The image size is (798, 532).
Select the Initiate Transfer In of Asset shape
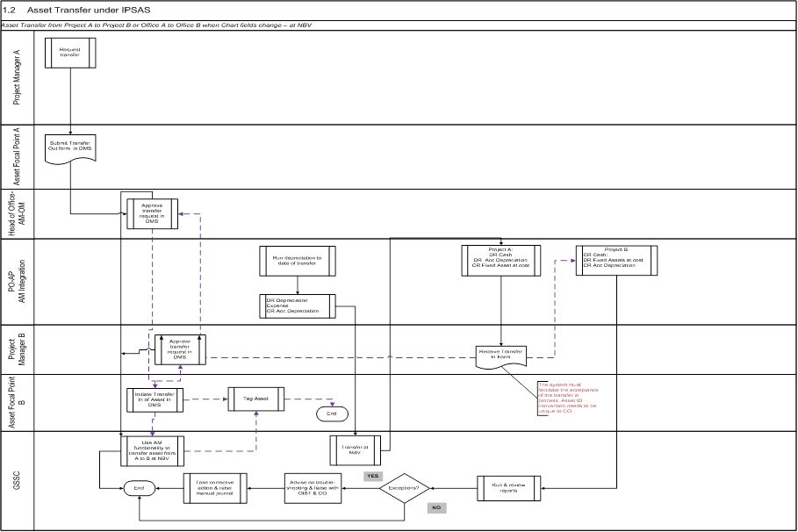click(x=154, y=399)
